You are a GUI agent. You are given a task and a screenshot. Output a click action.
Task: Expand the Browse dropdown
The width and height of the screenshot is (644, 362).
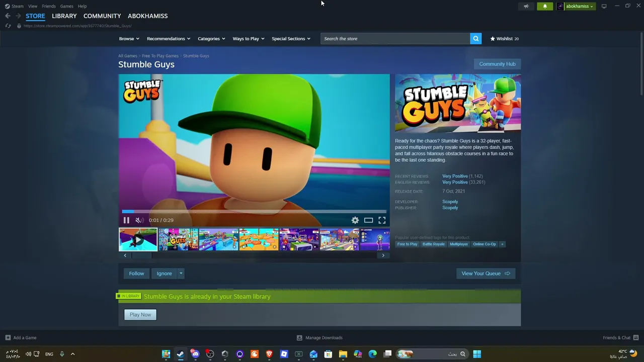pyautogui.click(x=128, y=39)
